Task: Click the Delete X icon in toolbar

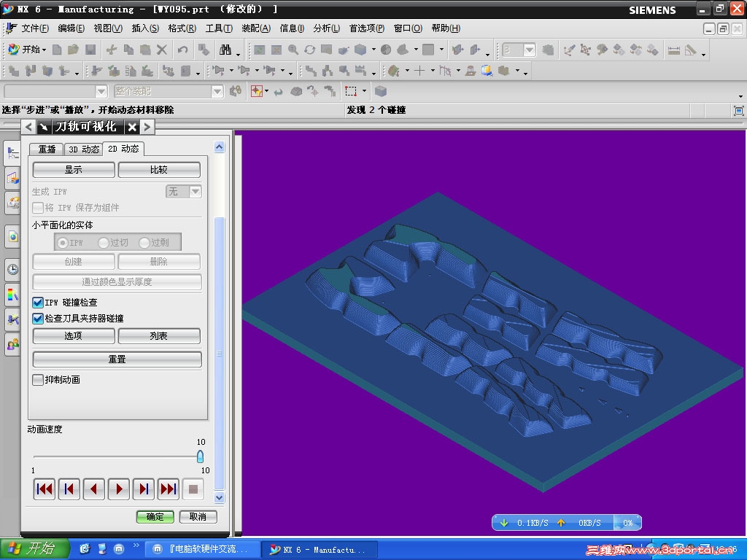Action: pos(162,50)
